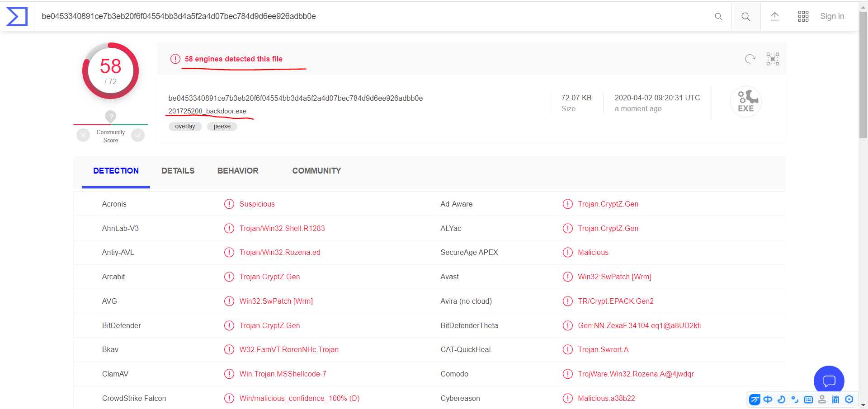Switch to the BEHAVIOR tab
The height and width of the screenshot is (409, 868).
click(x=238, y=171)
